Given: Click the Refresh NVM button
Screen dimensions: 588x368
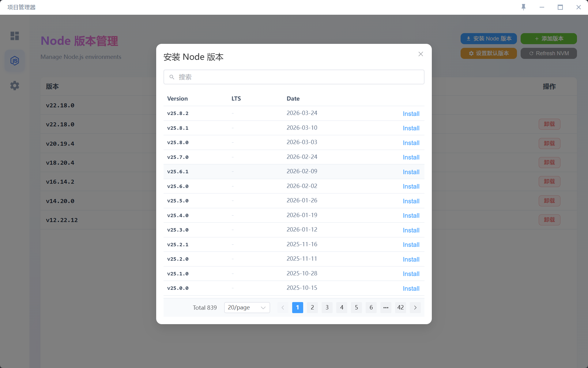Looking at the screenshot, I should coord(549,53).
